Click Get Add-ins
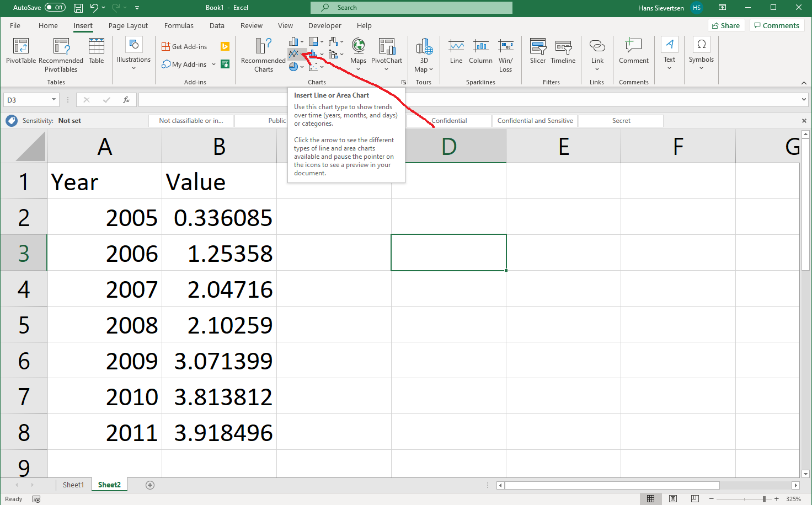 184,47
